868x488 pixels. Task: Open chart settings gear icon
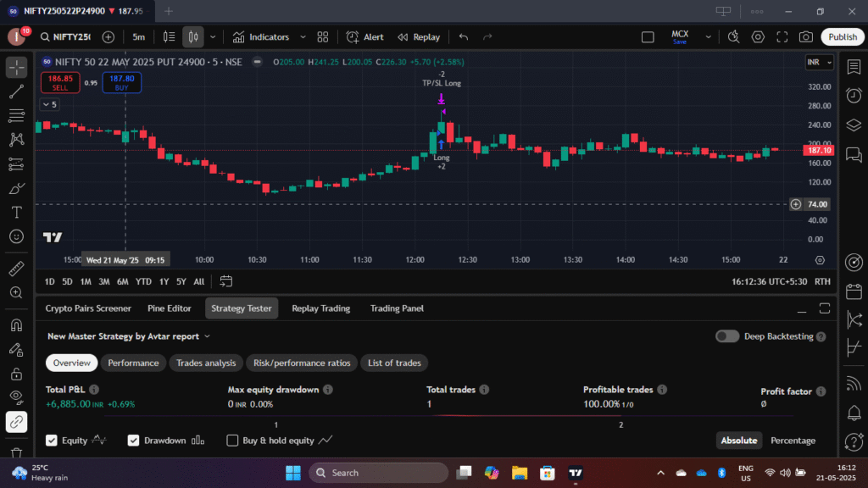[758, 37]
